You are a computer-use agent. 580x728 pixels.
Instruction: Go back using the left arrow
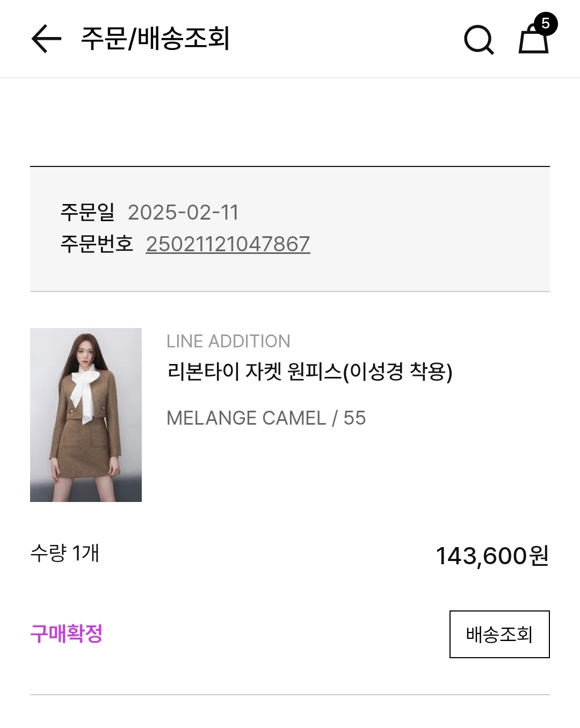pos(46,39)
